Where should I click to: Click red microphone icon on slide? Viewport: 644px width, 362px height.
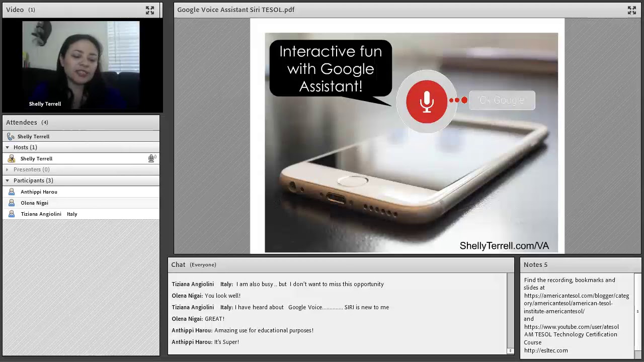427,102
